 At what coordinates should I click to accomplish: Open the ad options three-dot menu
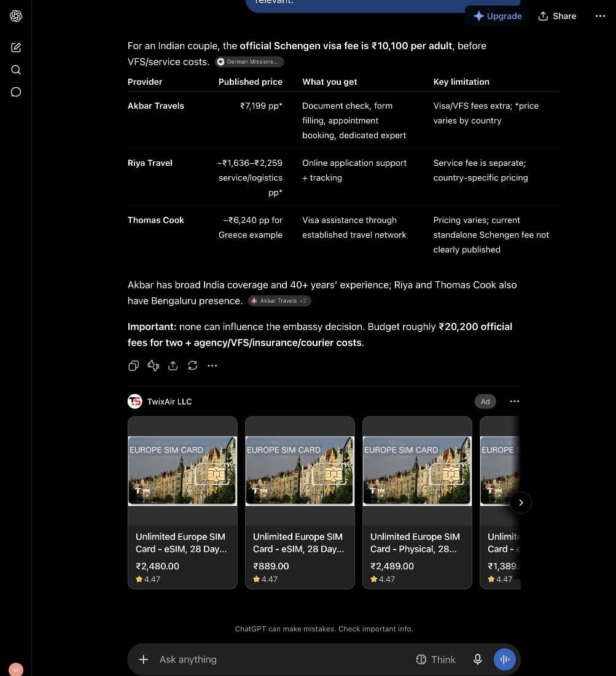(x=514, y=402)
